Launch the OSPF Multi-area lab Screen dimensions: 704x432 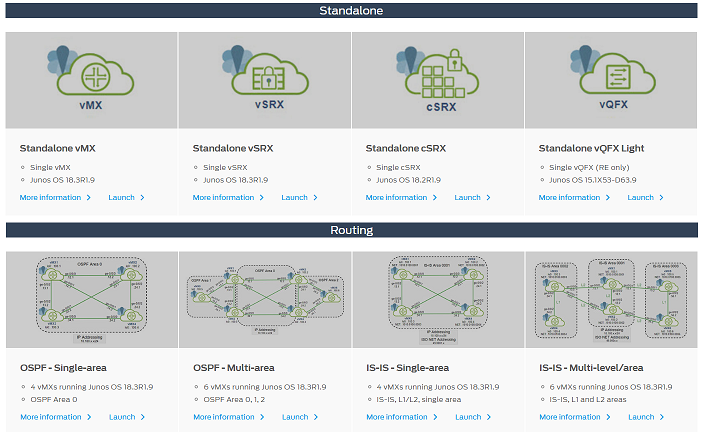pyautogui.click(x=300, y=417)
